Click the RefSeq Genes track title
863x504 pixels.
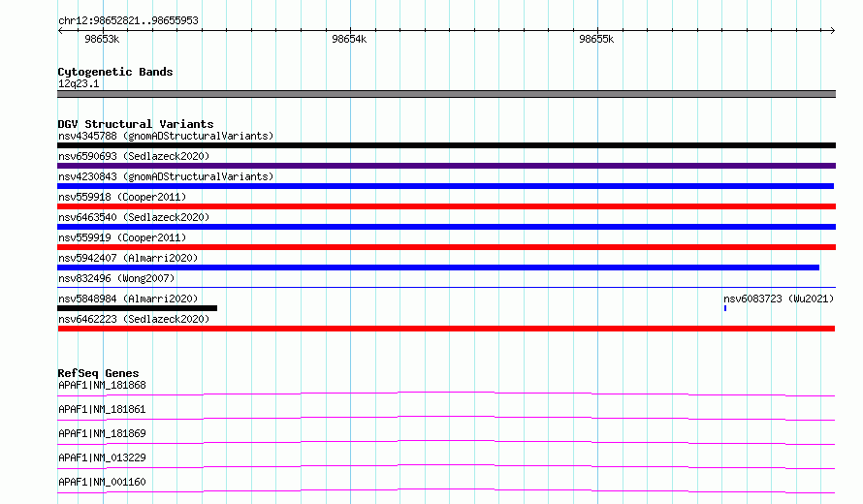pos(98,373)
